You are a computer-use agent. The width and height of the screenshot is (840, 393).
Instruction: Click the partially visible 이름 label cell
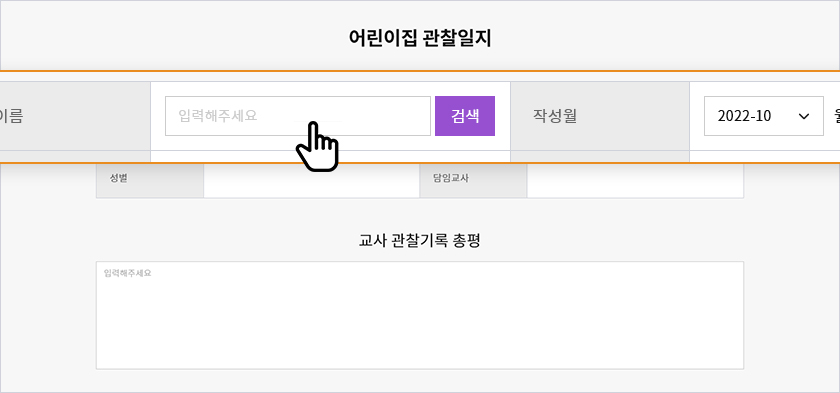point(75,116)
